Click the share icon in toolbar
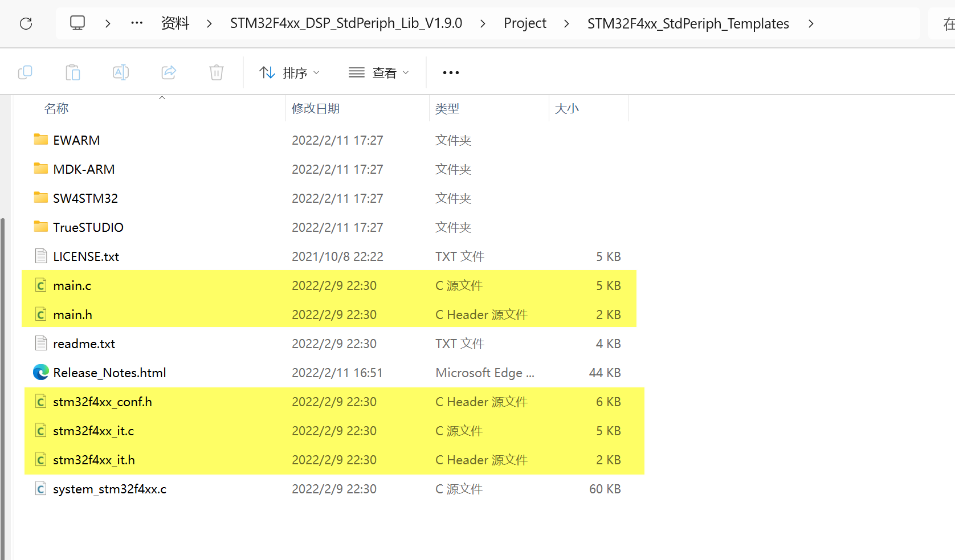 coord(169,72)
